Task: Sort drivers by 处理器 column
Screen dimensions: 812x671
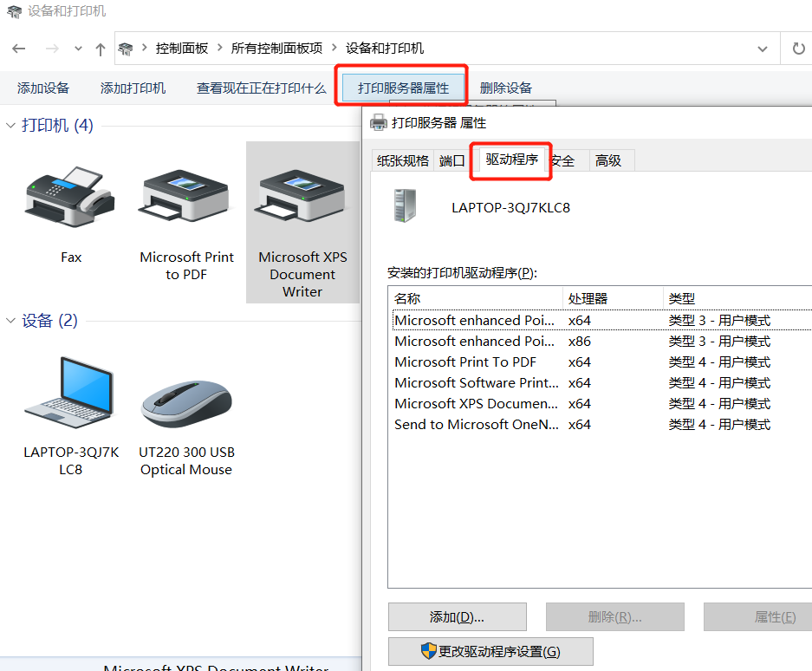Action: [613, 298]
